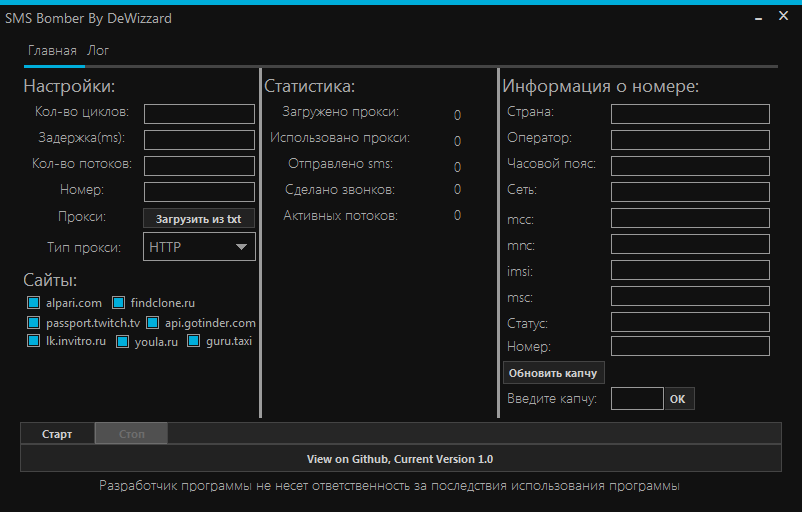Minimize the SMS Bomber window
802x512 pixels.
(x=753, y=16)
